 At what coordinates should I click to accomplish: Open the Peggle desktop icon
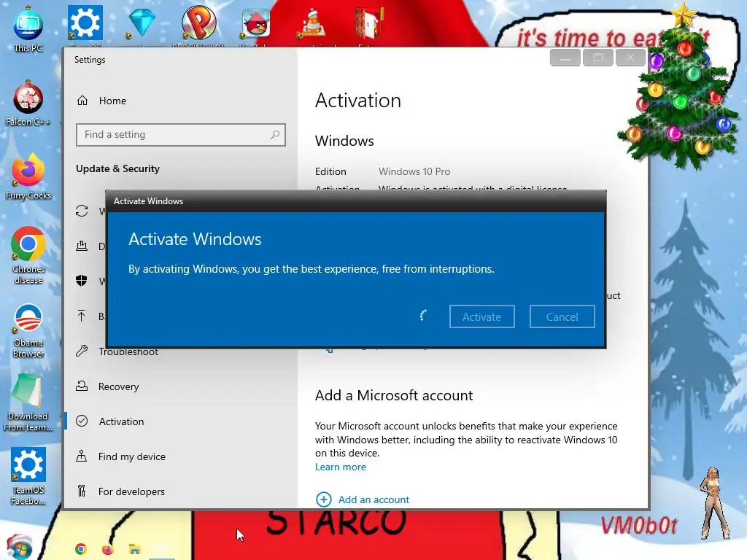198,24
